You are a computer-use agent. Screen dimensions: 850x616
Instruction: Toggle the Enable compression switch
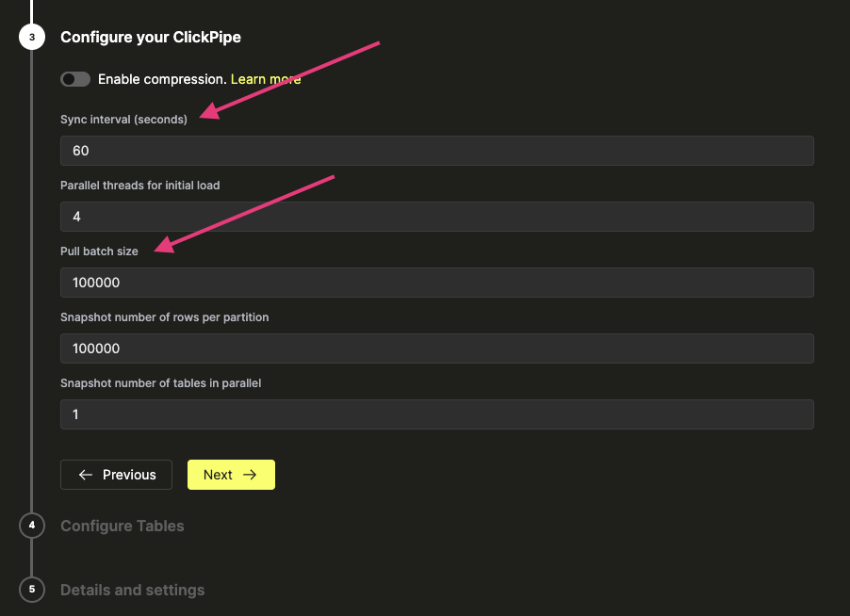(x=74, y=78)
